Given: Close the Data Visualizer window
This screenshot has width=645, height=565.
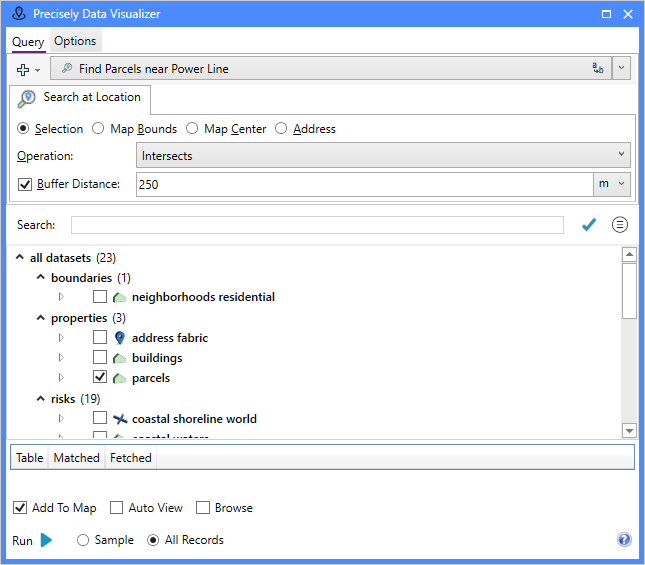Looking at the screenshot, I should [628, 14].
